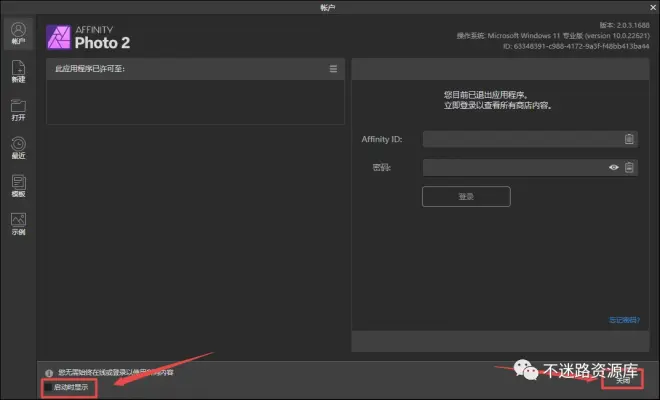The image size is (660, 400).
Task: Paste from clipboard into password field
Action: pos(629,168)
